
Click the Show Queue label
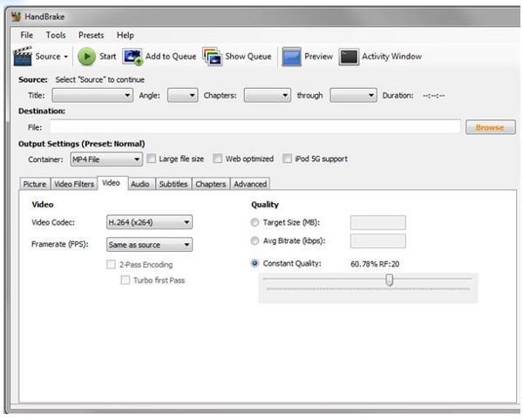point(248,57)
